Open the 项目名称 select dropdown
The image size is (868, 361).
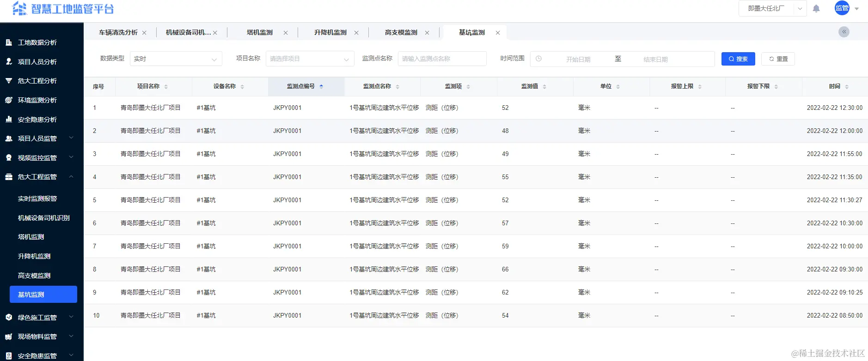coord(310,59)
